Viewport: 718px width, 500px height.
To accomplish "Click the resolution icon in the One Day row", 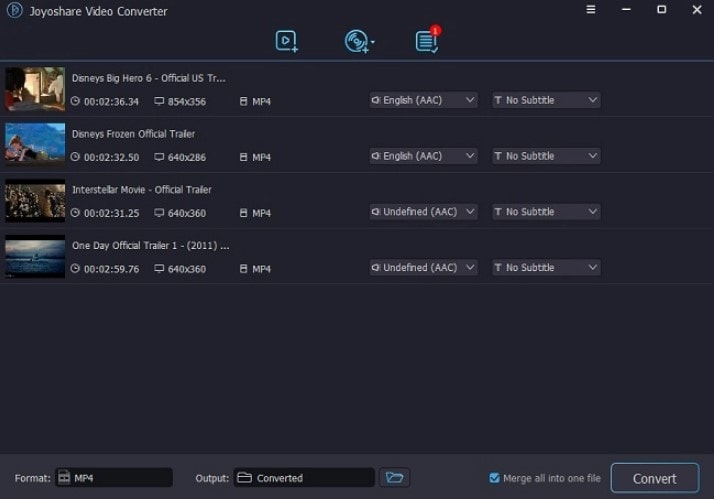I will click(x=159, y=268).
